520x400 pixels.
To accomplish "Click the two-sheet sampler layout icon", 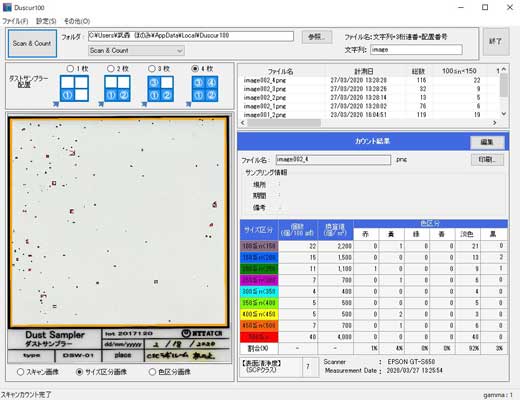I will (117, 88).
